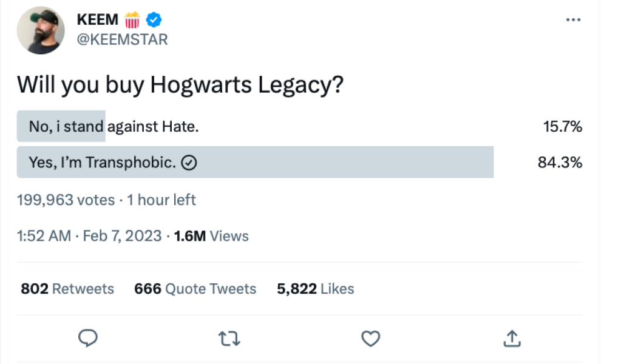
Task: Open sharing options with the share icon
Action: click(x=512, y=339)
